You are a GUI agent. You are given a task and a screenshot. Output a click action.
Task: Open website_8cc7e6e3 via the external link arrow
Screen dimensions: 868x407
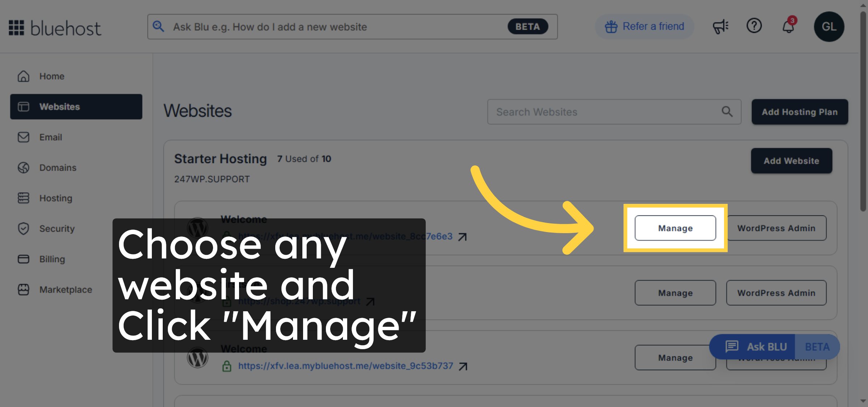pyautogui.click(x=463, y=236)
